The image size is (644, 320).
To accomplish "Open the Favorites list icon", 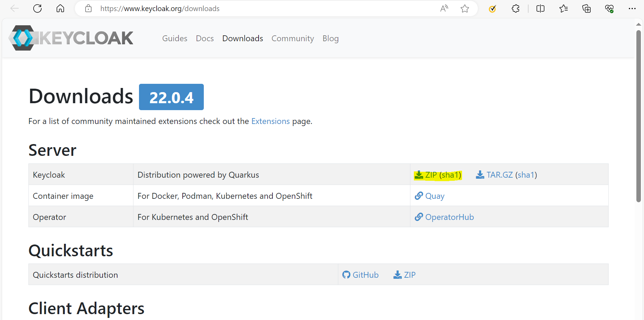I will coord(564,9).
